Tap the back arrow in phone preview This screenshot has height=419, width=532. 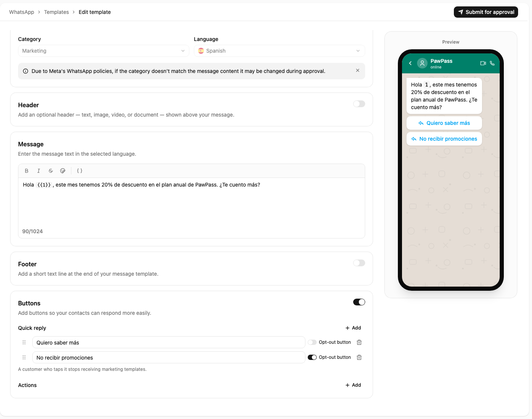pos(410,63)
